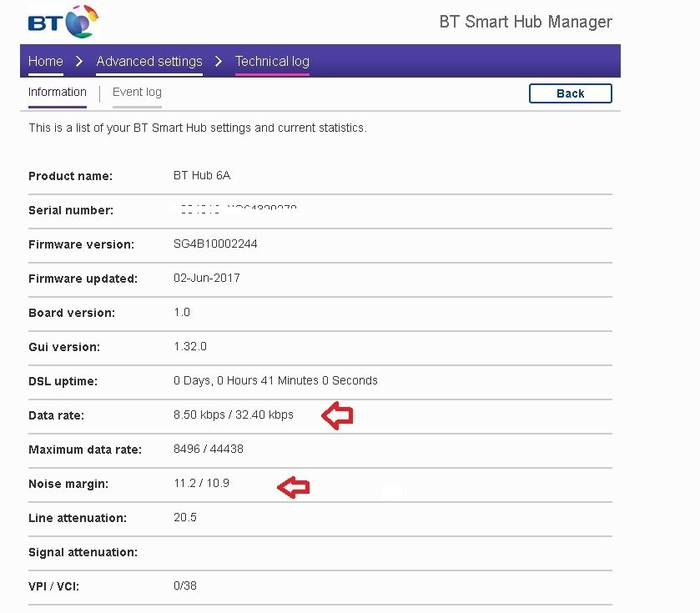Select VPI / VCI value 0/38
The height and width of the screenshot is (613, 700).
point(185,585)
